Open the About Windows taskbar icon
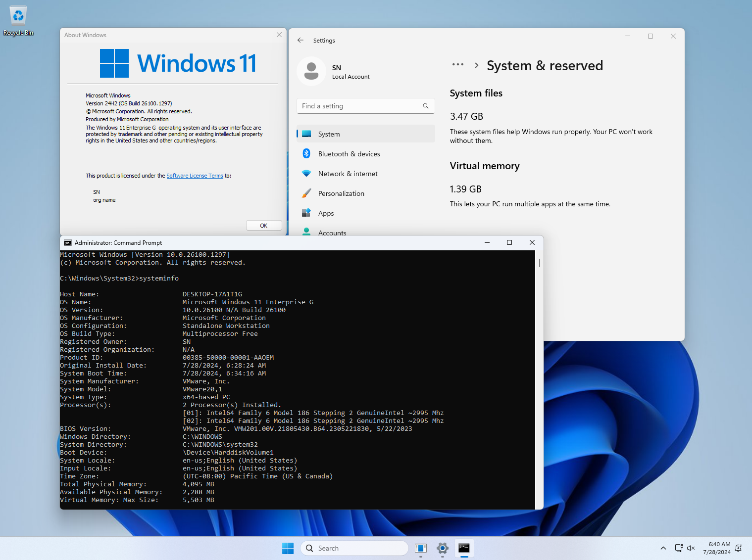Screen dimensions: 752x560 (x=421, y=548)
